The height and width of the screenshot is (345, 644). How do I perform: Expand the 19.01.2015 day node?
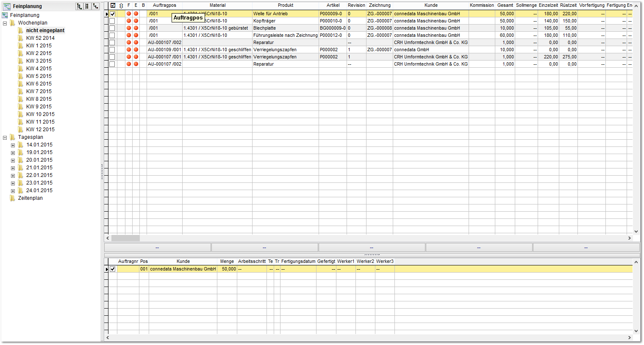click(x=13, y=153)
